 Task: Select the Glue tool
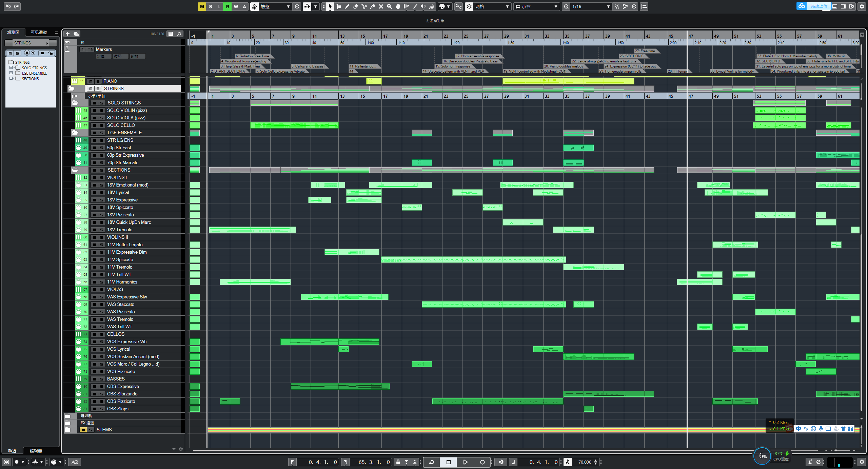372,6
